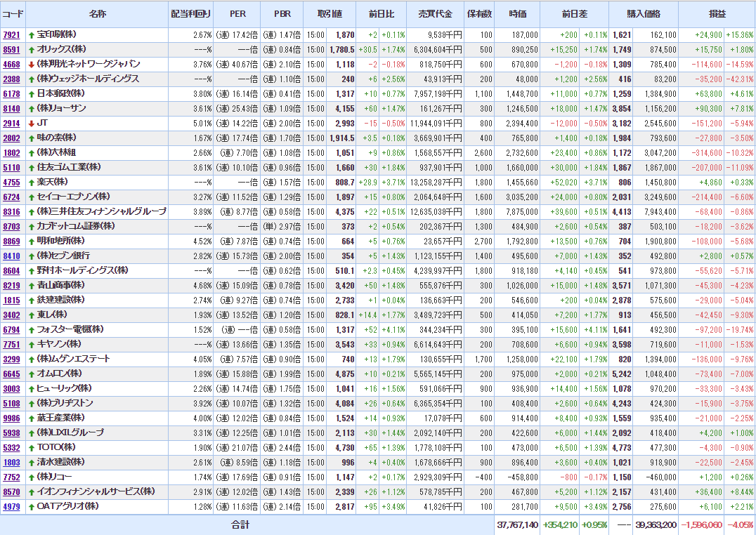Image resolution: width=756 pixels, height=535 pixels.
Task: Open stock code link 2914
Action: [11, 124]
